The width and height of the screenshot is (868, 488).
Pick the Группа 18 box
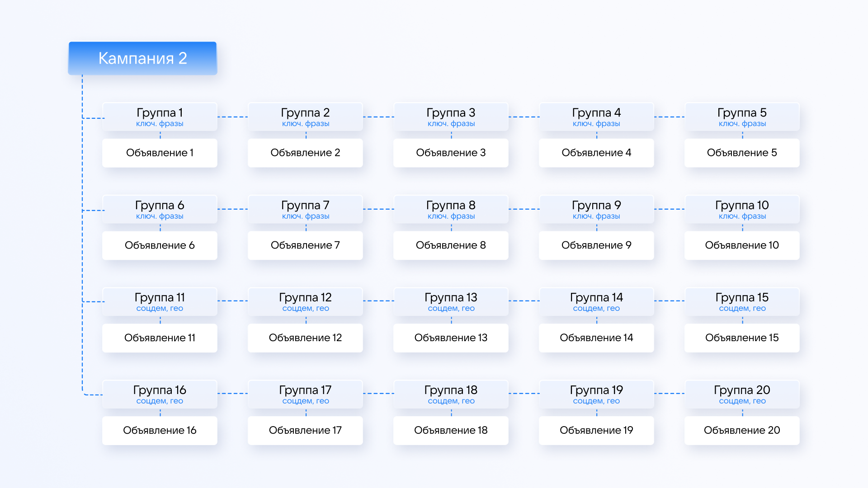pyautogui.click(x=451, y=394)
